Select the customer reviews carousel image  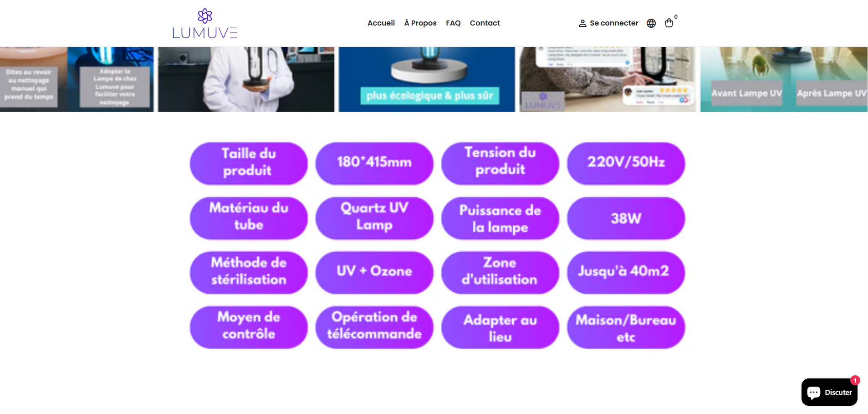pos(608,79)
